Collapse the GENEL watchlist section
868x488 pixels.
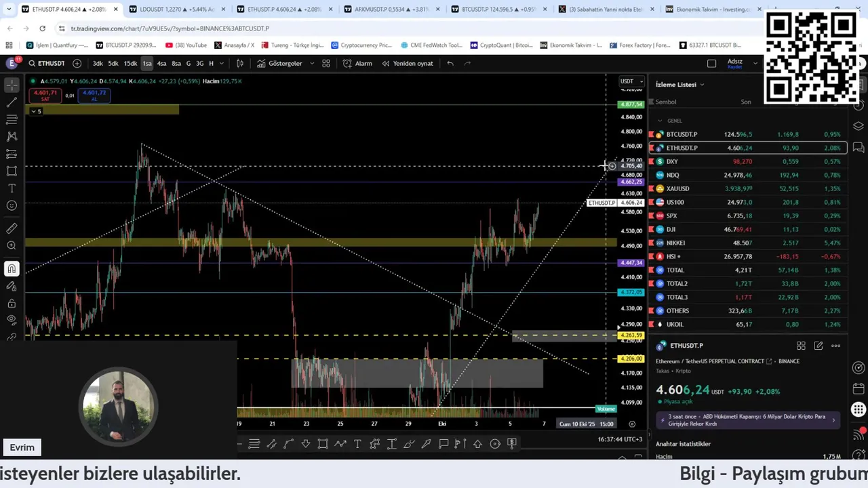tap(660, 121)
